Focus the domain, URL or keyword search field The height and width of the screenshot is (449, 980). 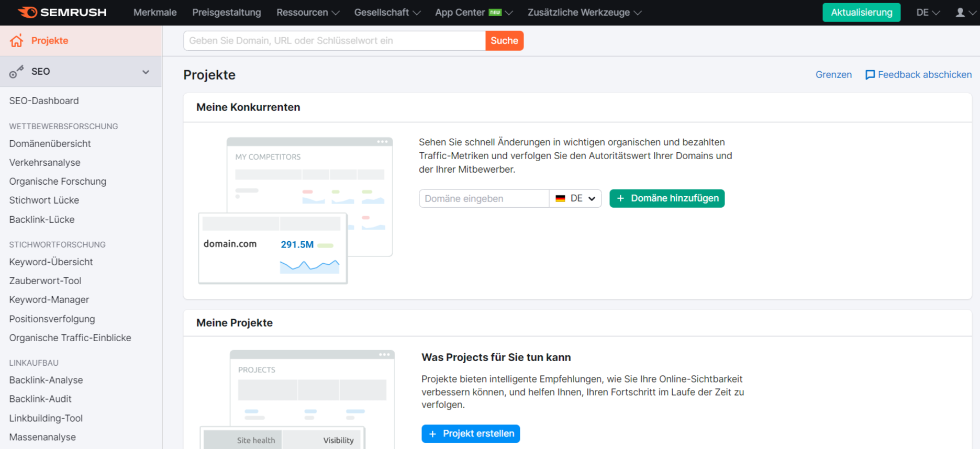335,41
